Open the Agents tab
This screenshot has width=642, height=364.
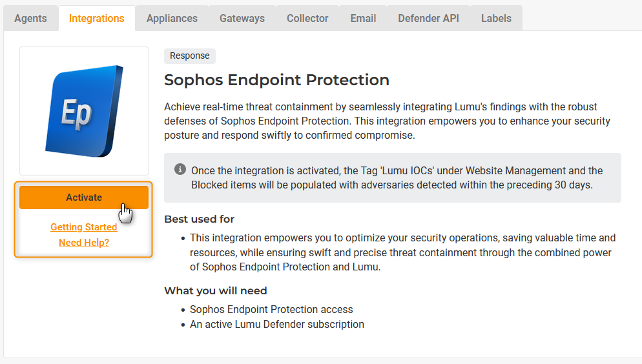(30, 18)
